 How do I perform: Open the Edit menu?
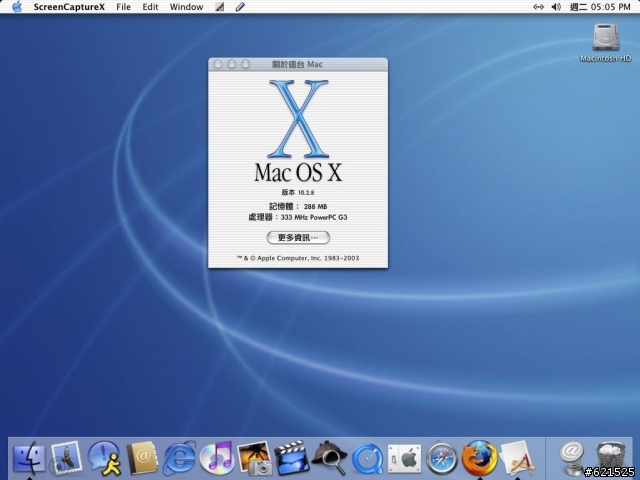pyautogui.click(x=150, y=7)
